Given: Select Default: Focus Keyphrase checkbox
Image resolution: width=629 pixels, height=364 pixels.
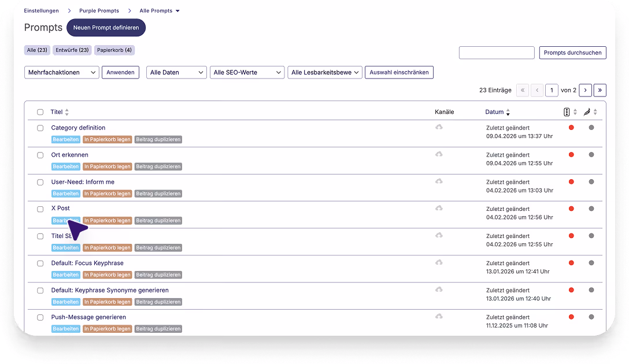Looking at the screenshot, I should 40,263.
